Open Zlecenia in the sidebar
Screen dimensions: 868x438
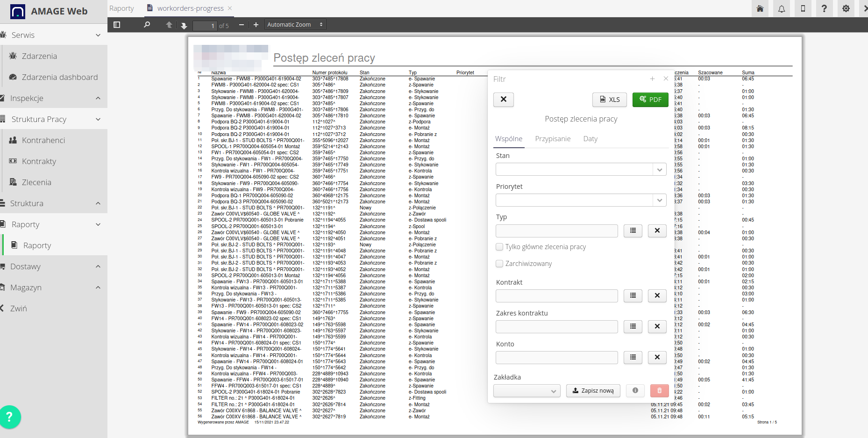pyautogui.click(x=36, y=182)
